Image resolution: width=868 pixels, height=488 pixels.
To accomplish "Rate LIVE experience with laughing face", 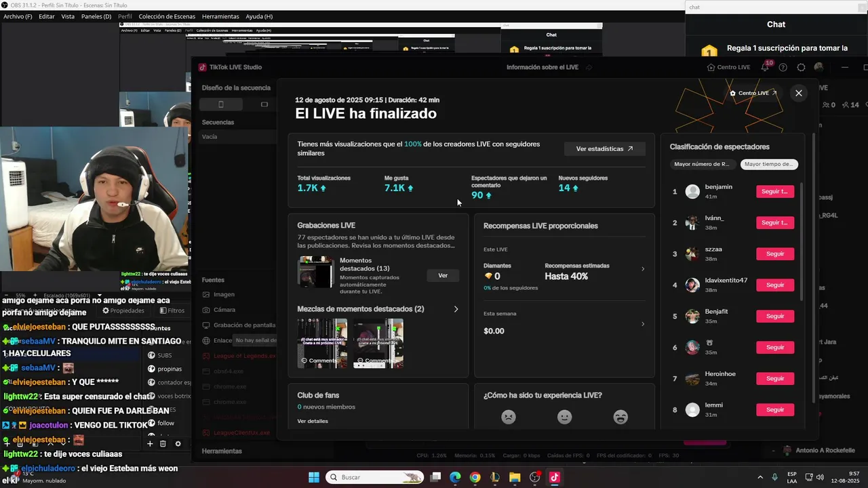I will [620, 418].
